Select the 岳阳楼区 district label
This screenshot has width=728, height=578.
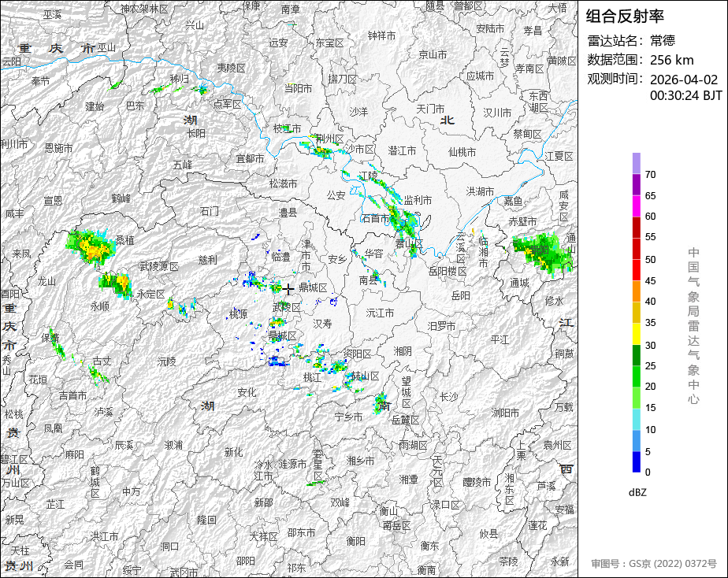coord(448,272)
